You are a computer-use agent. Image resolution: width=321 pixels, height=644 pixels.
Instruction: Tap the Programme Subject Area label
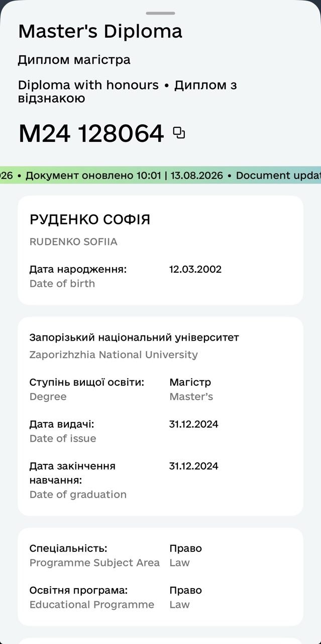[94, 563]
